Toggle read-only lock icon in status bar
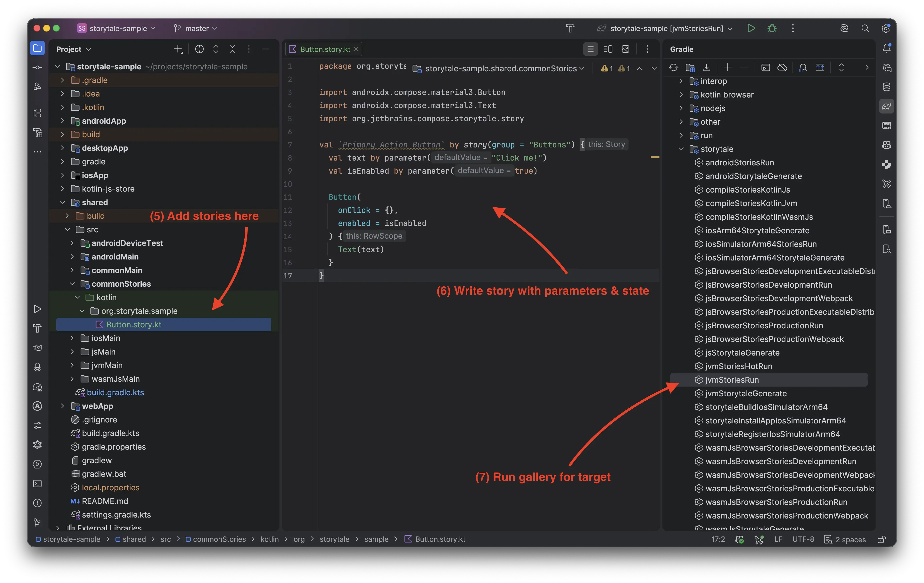 tap(881, 539)
